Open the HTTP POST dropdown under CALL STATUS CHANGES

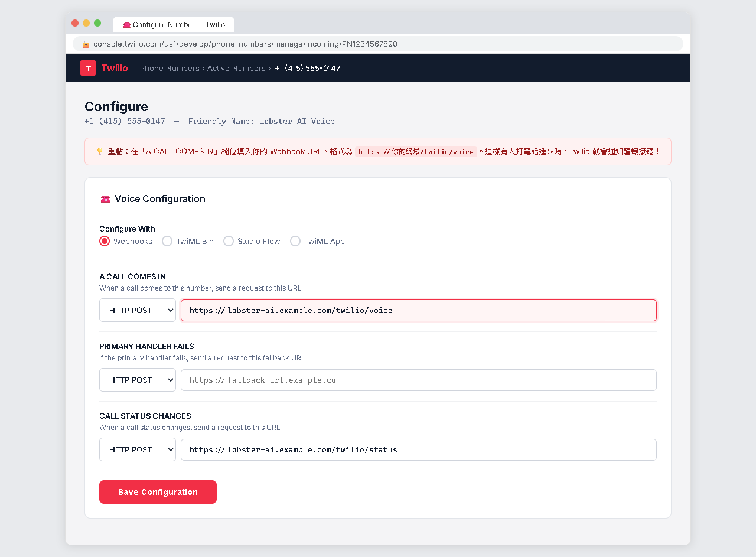tap(137, 449)
